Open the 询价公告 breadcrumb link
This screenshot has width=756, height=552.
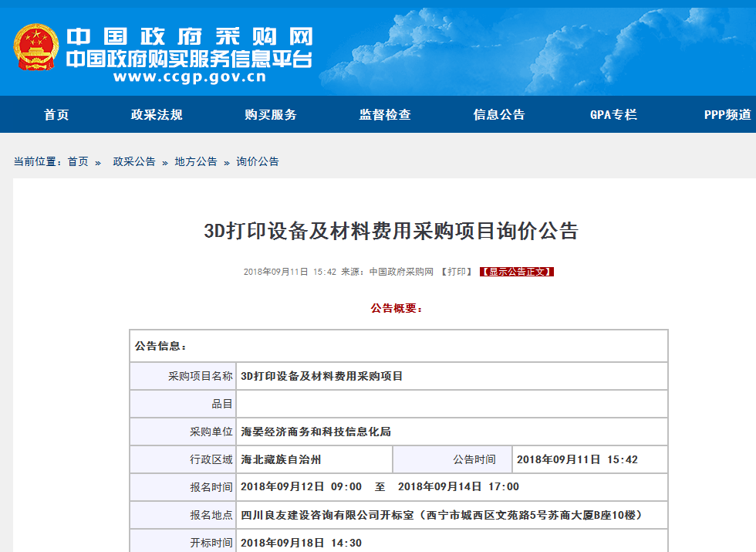click(x=258, y=161)
